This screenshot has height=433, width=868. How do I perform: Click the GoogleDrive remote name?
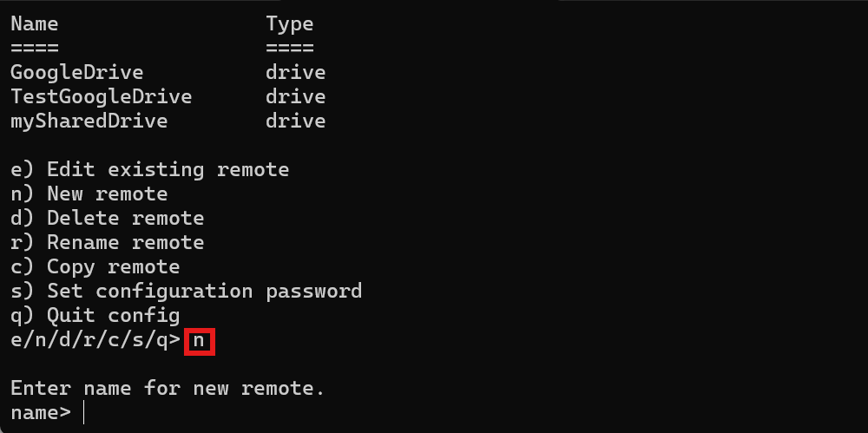[77, 73]
